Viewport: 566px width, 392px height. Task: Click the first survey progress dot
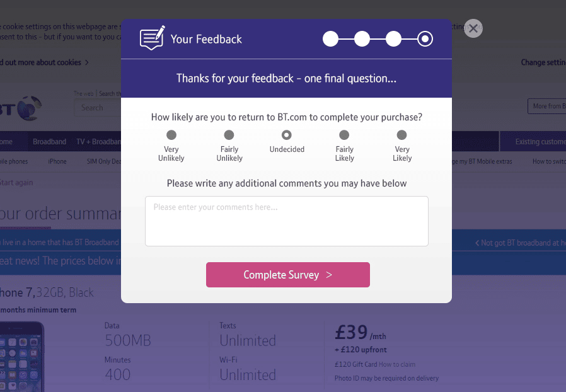330,38
